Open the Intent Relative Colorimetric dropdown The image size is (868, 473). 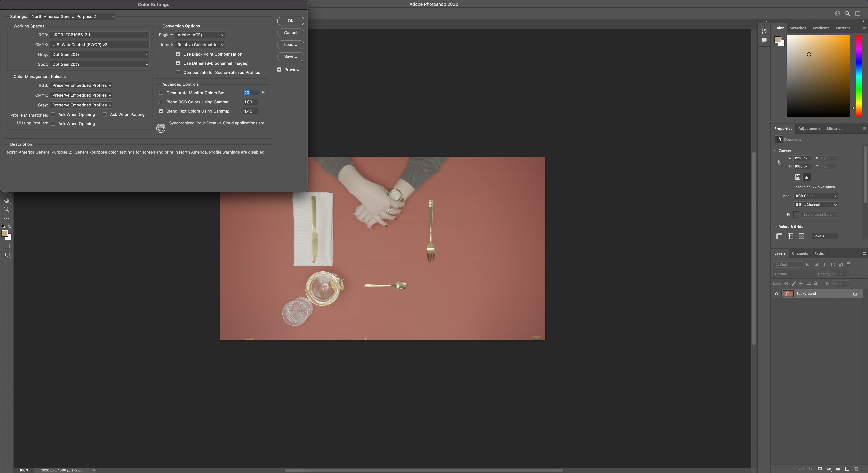pyautogui.click(x=200, y=45)
